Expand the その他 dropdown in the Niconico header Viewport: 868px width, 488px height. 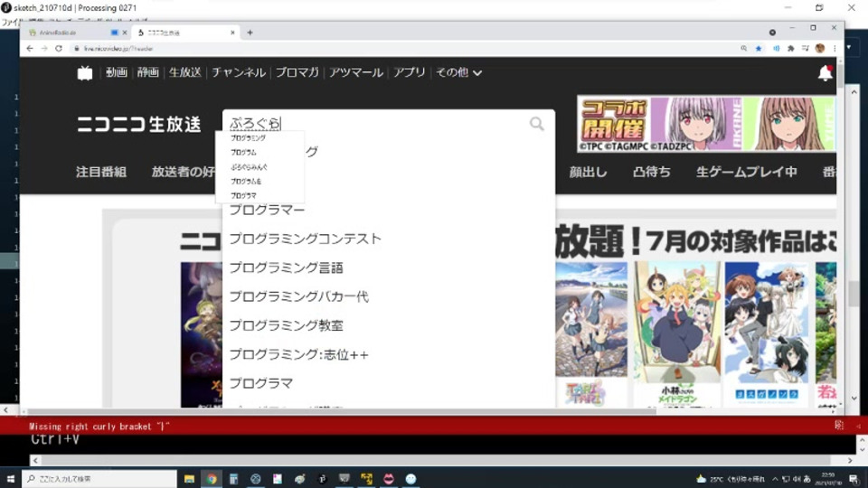(x=458, y=72)
